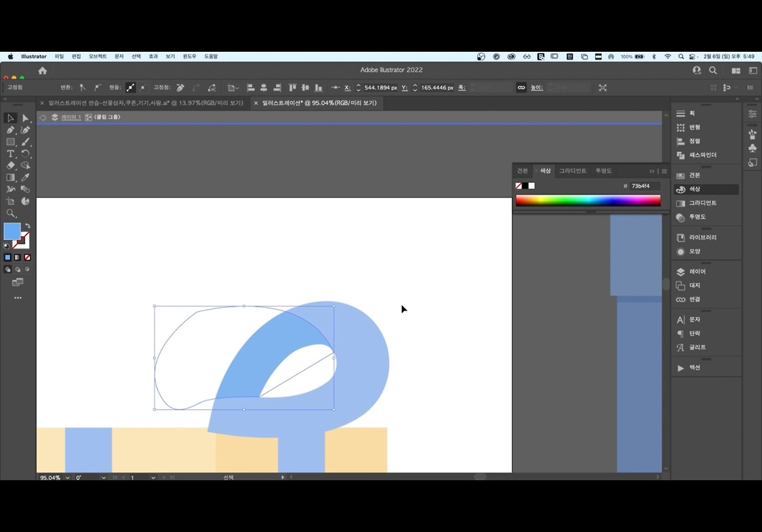
Task: Select the Rotate tool
Action: 26,154
